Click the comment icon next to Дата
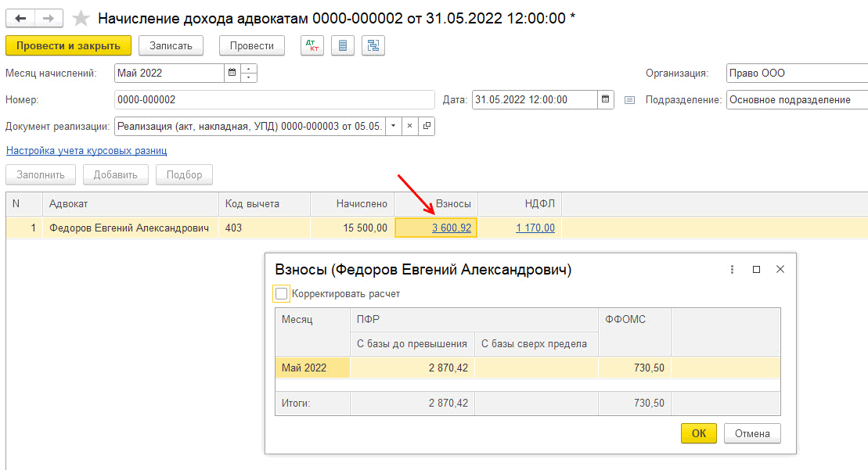This screenshot has width=868, height=470. click(x=629, y=100)
